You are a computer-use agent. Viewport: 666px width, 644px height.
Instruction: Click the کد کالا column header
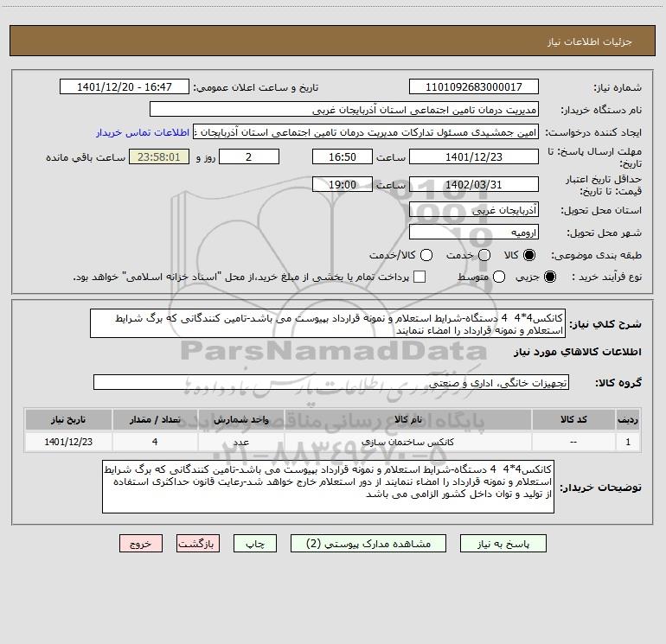573,419
